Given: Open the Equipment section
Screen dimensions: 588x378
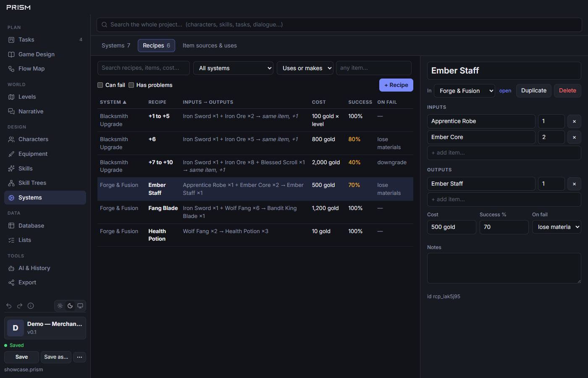Looking at the screenshot, I should tap(45, 154).
